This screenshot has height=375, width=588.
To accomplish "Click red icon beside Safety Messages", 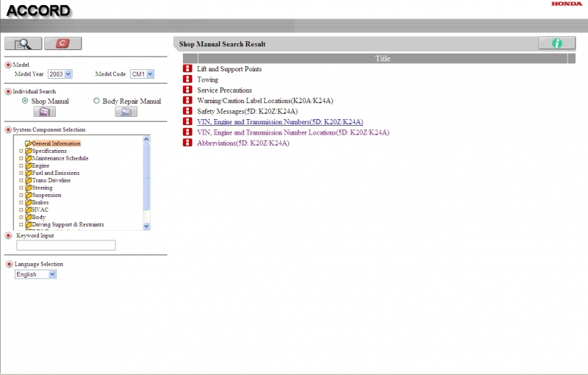I will pos(187,110).
